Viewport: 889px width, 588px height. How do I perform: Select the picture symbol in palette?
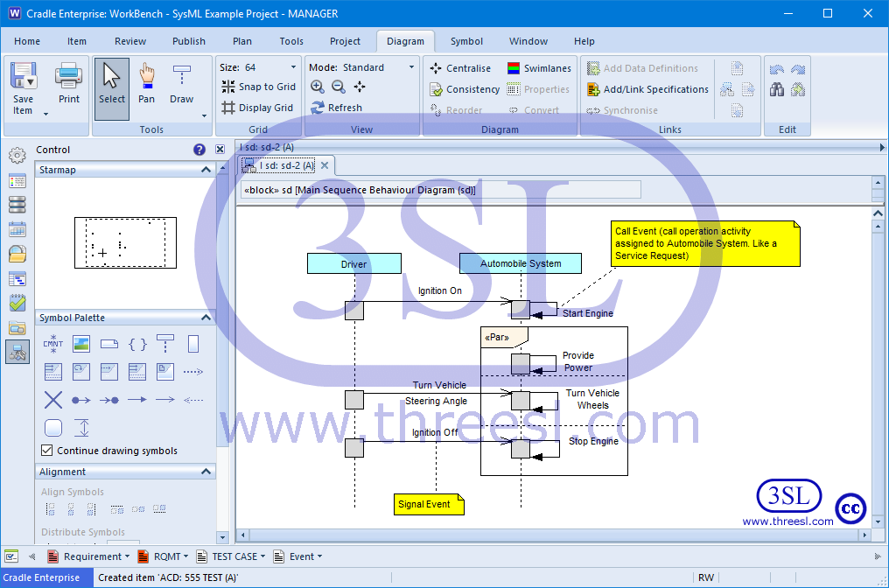coord(81,344)
